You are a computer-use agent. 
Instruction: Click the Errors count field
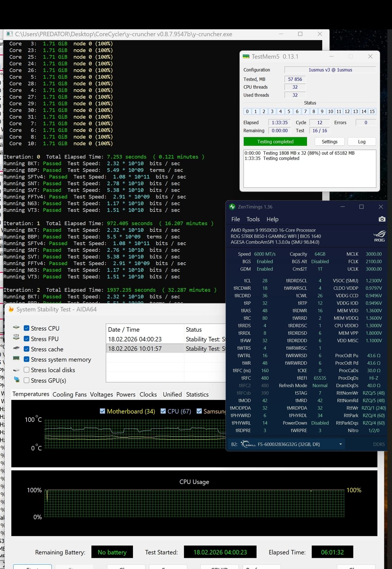pos(366,122)
